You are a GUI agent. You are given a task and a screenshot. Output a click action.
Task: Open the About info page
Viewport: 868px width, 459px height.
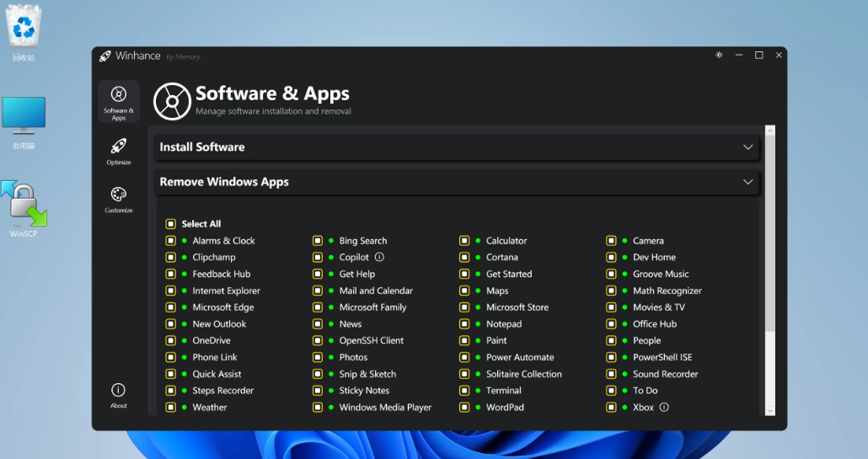(119, 394)
